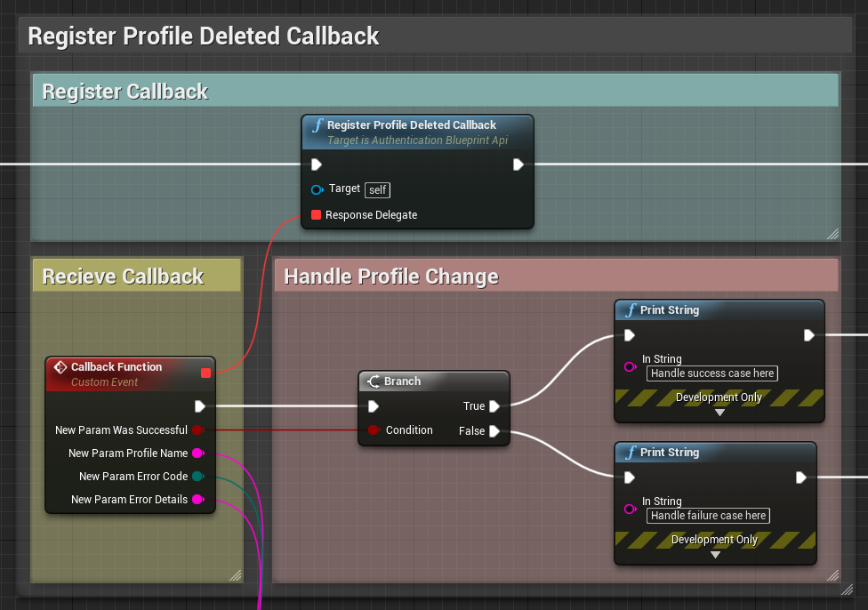Click New Param Was Successful output pin
The height and width of the screenshot is (610, 868).
click(x=197, y=430)
